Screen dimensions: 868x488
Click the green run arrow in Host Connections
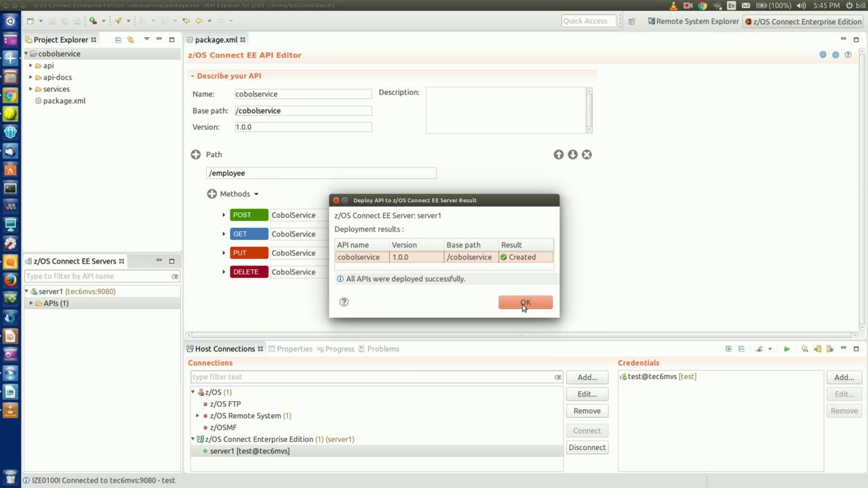pyautogui.click(x=787, y=349)
